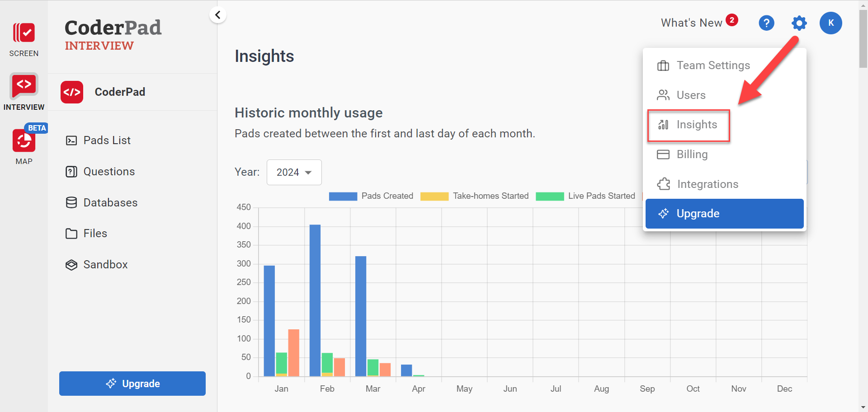This screenshot has height=412, width=868.
Task: Open the K user avatar menu
Action: click(830, 23)
